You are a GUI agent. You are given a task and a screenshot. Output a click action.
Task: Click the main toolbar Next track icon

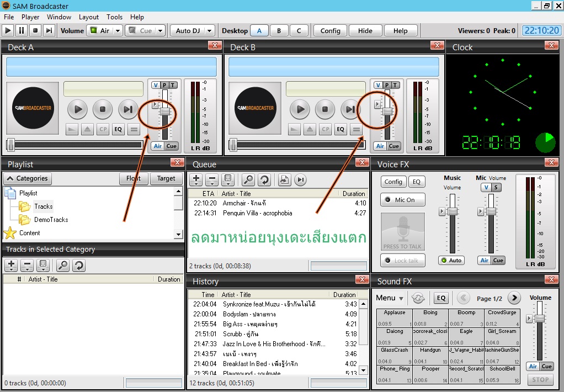click(49, 30)
